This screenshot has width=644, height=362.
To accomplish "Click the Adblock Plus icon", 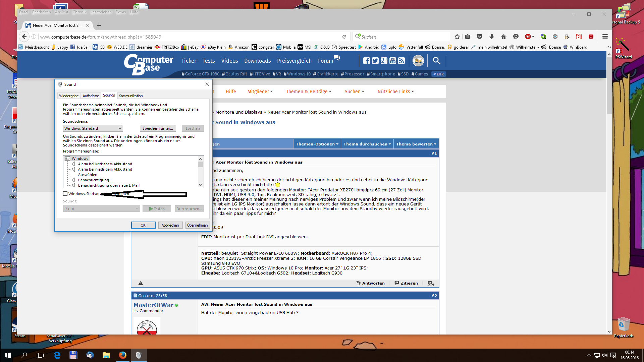I will click(x=528, y=37).
